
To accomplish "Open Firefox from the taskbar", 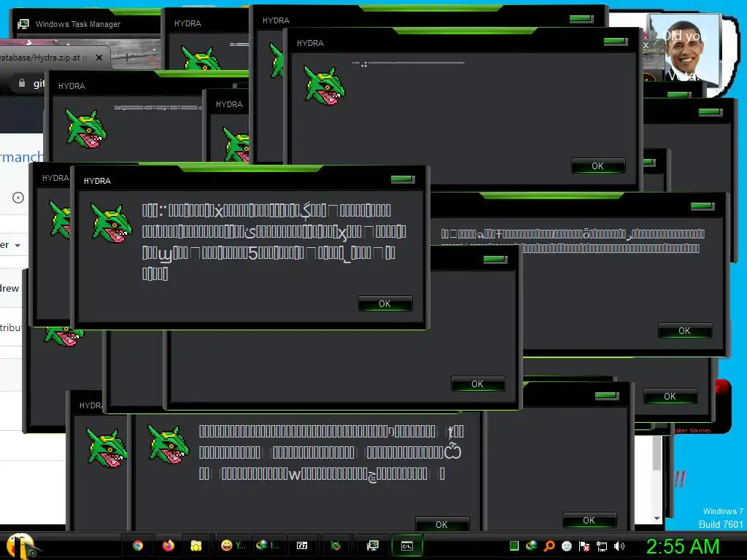I will (x=169, y=545).
